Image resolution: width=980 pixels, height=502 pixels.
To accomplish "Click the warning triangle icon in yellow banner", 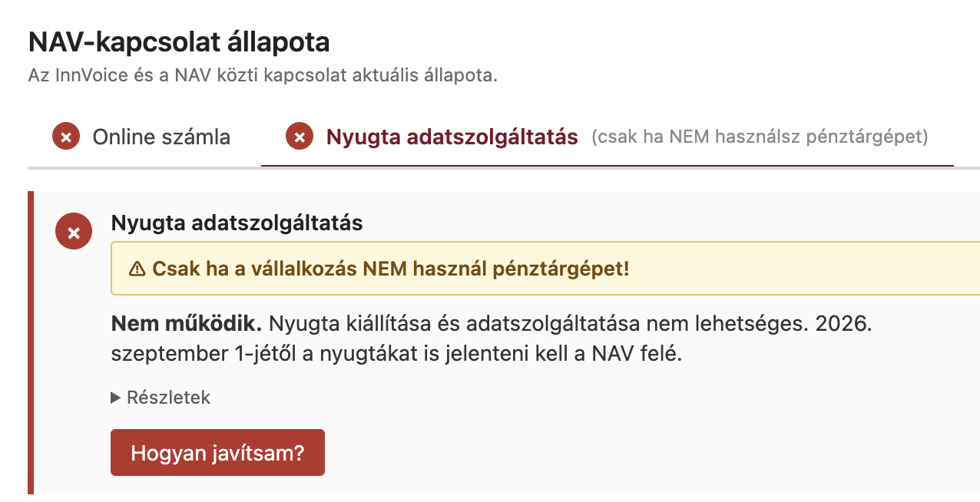I will pos(137,269).
